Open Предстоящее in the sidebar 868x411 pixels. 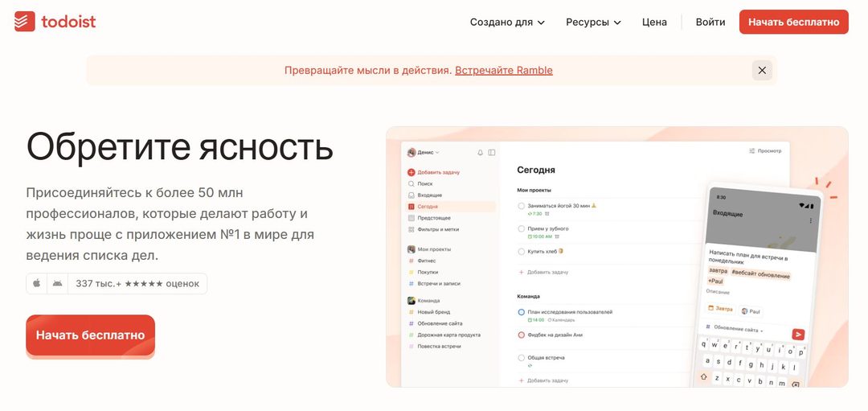click(x=429, y=218)
